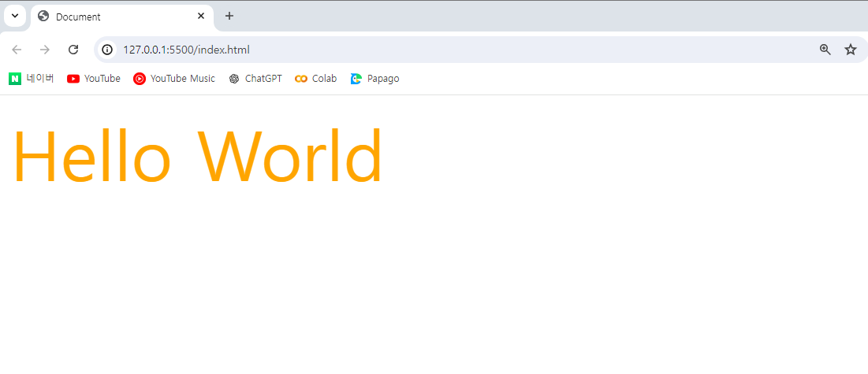Screen dimensions: 868x374
Task: Go forward with the forward arrow
Action: [x=45, y=50]
